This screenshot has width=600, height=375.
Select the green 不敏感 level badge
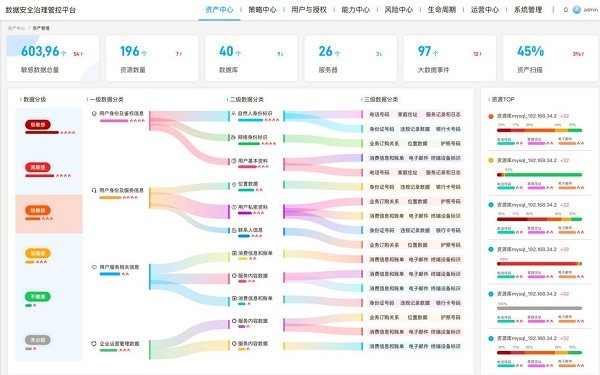pos(38,297)
